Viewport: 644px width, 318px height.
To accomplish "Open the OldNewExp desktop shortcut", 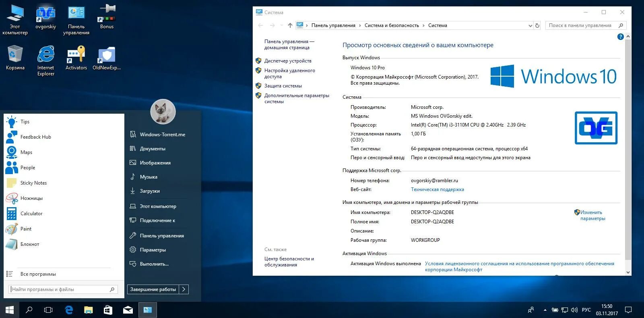I will [107, 58].
